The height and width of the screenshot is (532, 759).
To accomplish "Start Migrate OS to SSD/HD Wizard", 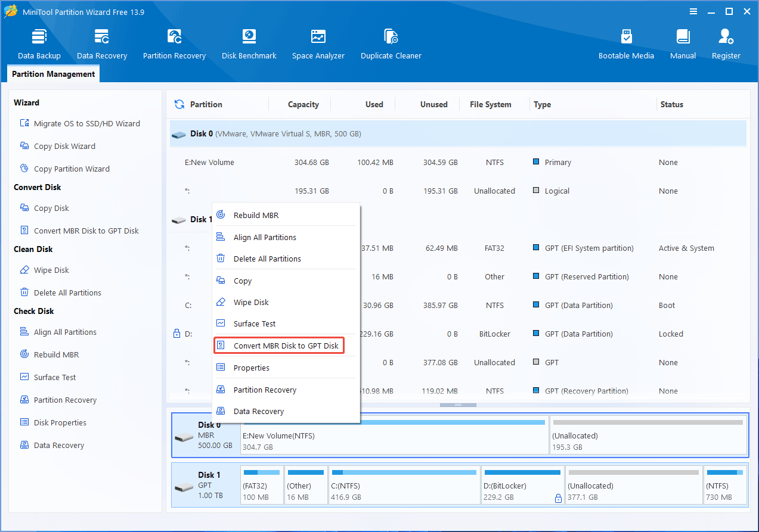I will (80, 123).
